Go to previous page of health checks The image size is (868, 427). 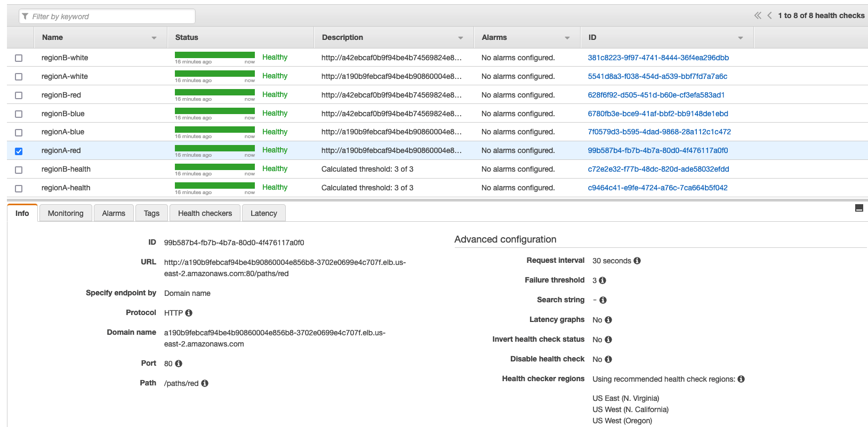click(x=769, y=15)
